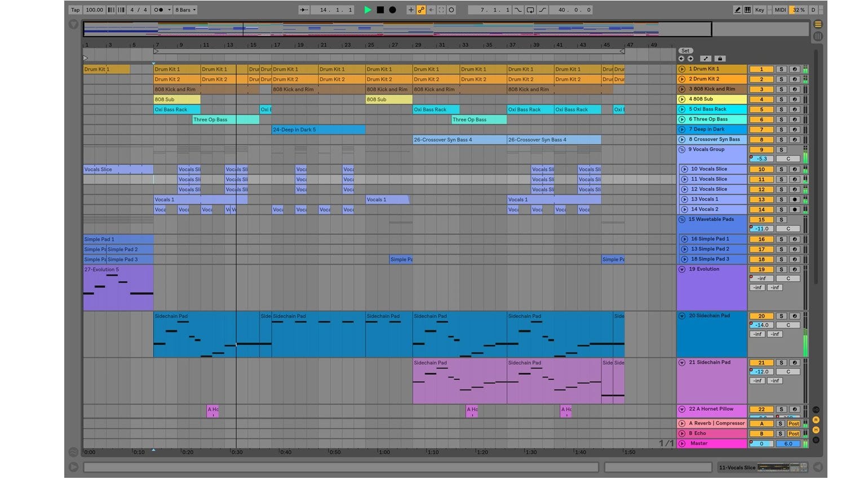The image size is (868, 479).
Task: Show In/Out section IO icon
Action: click(816, 410)
